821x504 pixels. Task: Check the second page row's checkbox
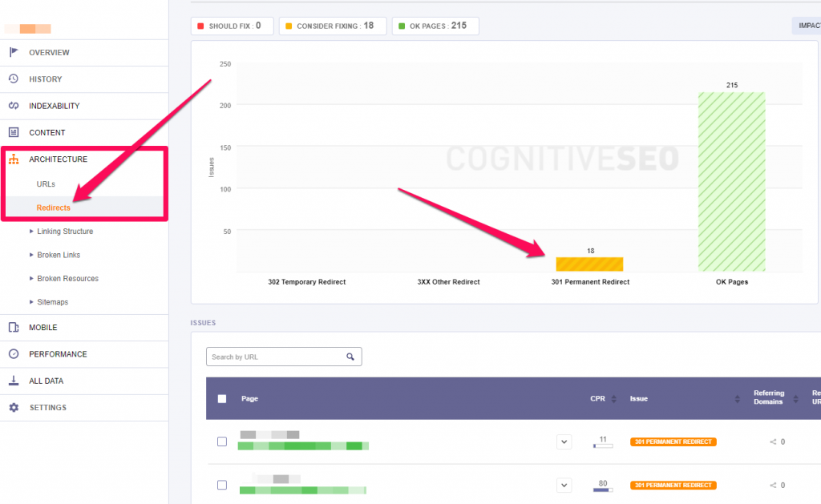pos(222,484)
